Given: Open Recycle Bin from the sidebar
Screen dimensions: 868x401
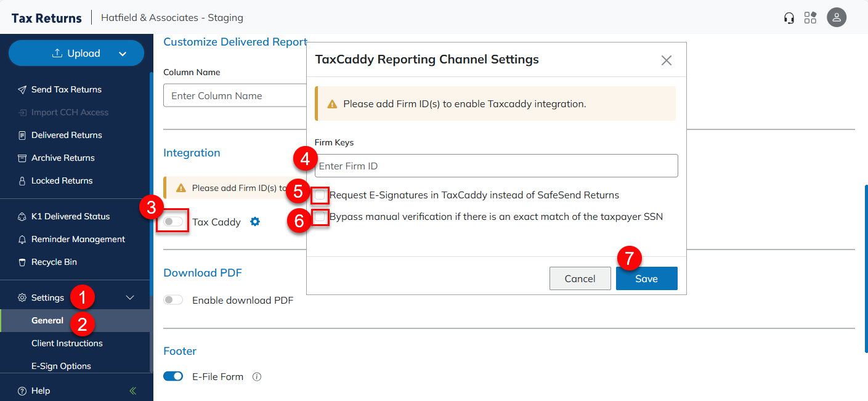Looking at the screenshot, I should 54,262.
